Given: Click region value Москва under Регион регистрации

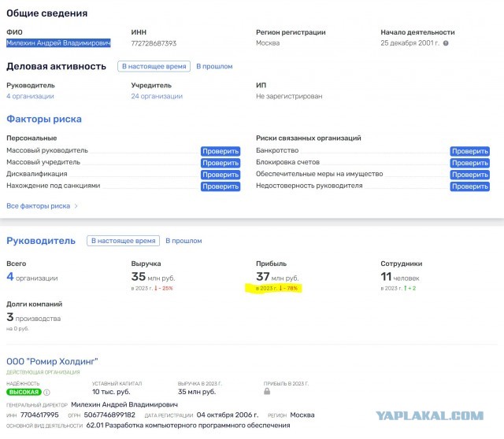Looking at the screenshot, I should coord(268,43).
